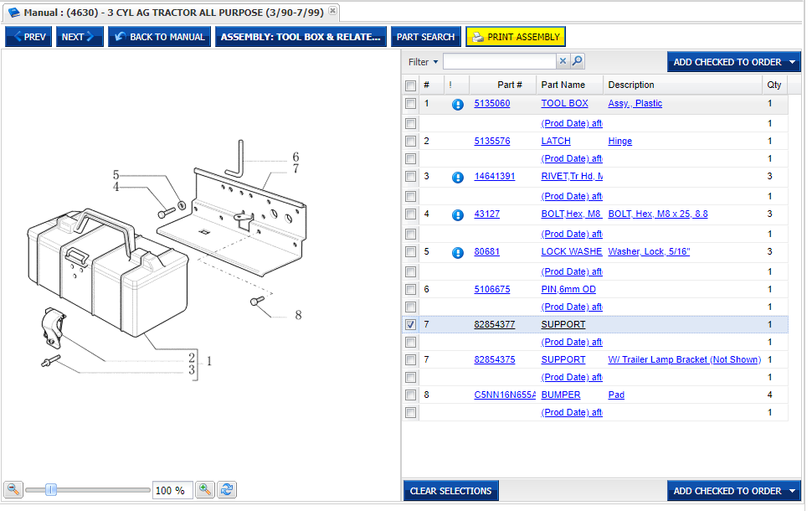This screenshot has height=511, width=812.
Task: Click info icon for part 43127
Action: pos(457,214)
